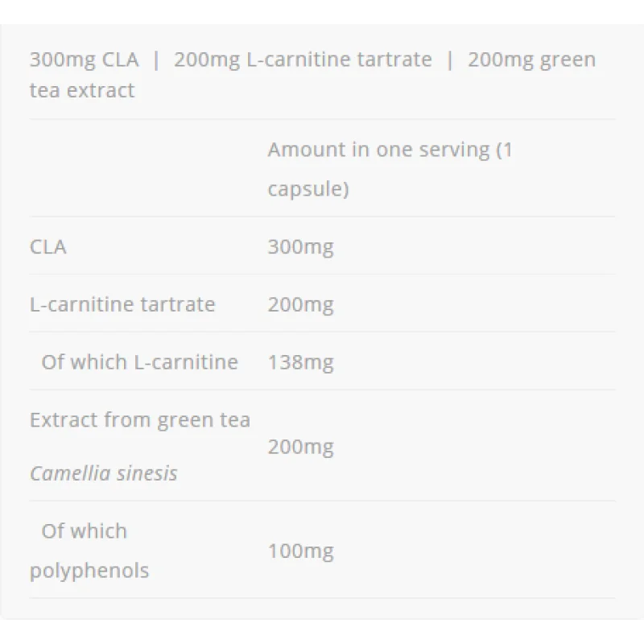Click "Of which" above the word polyphenols
Viewport: 644px width, 644px height.
pyautogui.click(x=84, y=531)
